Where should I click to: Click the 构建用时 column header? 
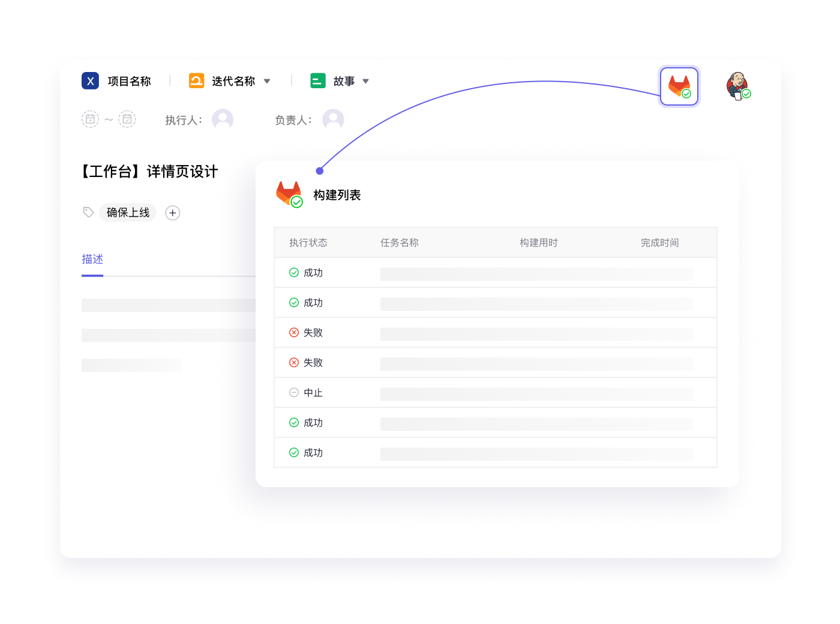click(539, 242)
